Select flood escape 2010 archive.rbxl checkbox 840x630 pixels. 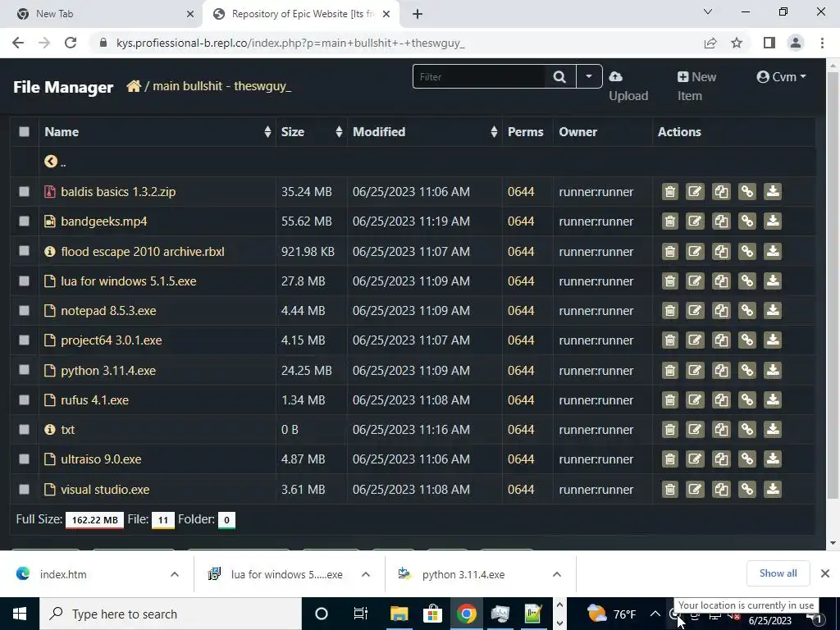pyautogui.click(x=24, y=251)
